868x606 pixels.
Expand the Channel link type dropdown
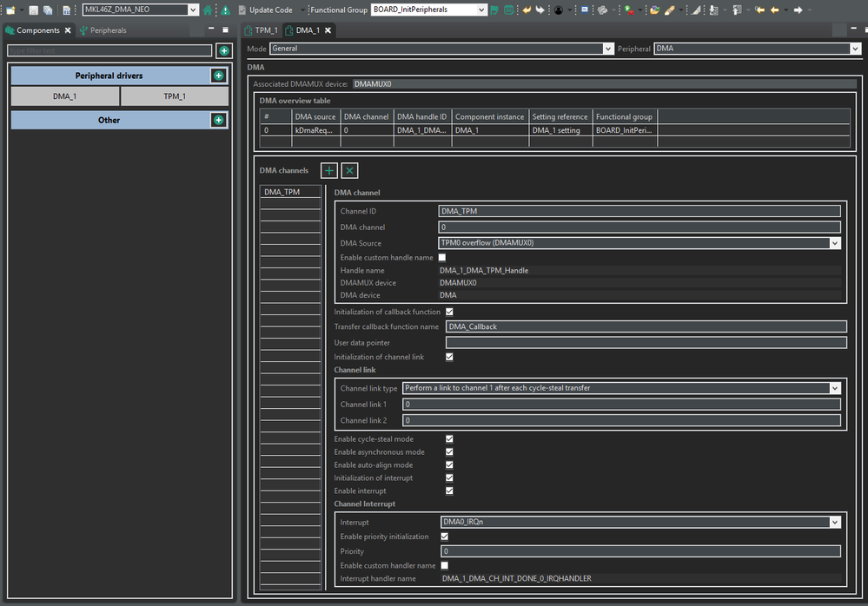[834, 388]
